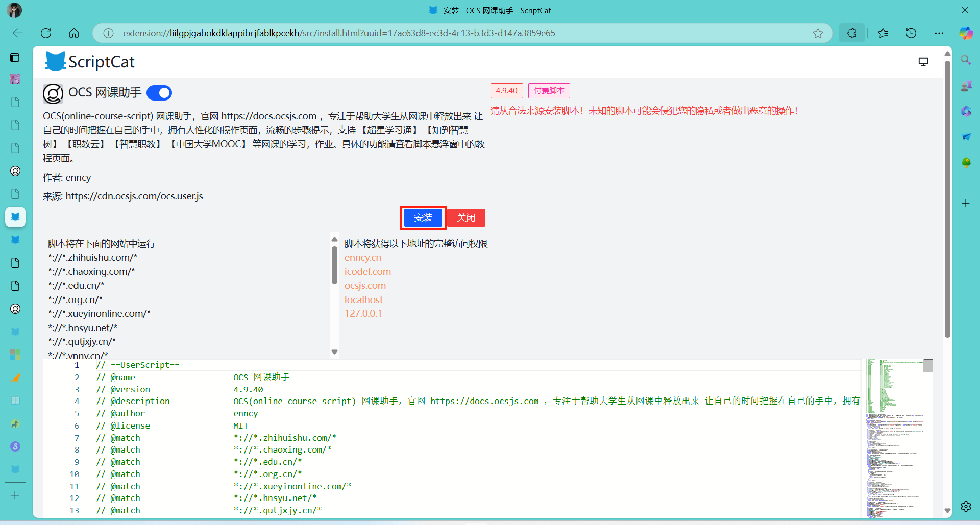
Task: Go back using the browser back arrow
Action: 18,33
